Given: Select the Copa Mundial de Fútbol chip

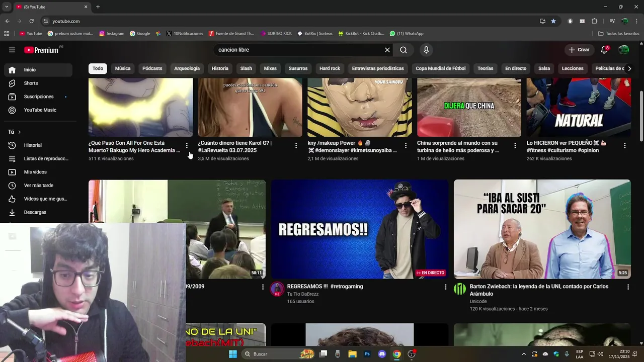Looking at the screenshot, I should click(441, 68).
